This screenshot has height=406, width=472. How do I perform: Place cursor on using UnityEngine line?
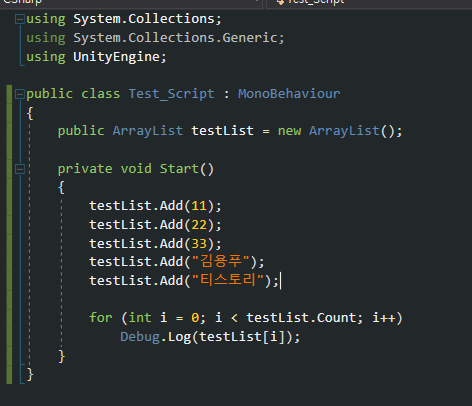coord(96,57)
